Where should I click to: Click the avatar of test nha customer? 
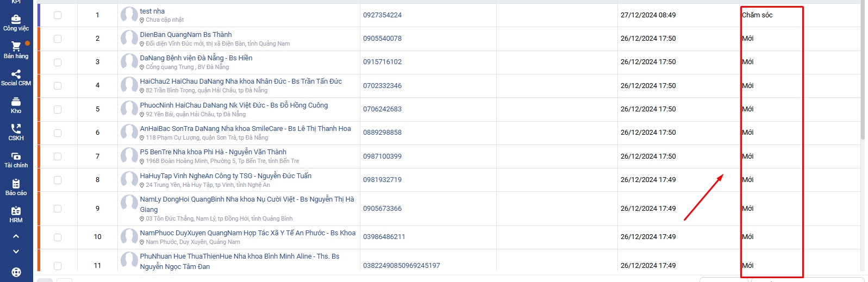point(129,15)
